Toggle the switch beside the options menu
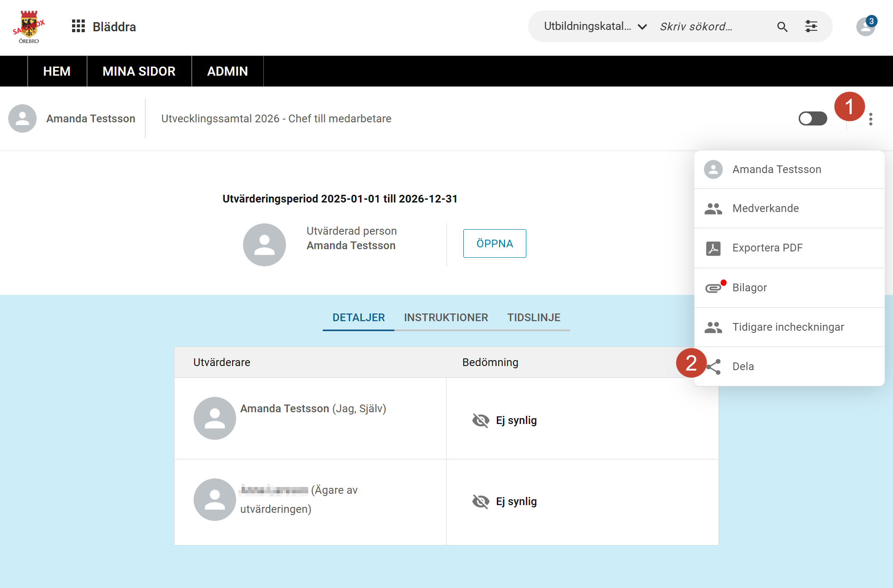 (813, 119)
